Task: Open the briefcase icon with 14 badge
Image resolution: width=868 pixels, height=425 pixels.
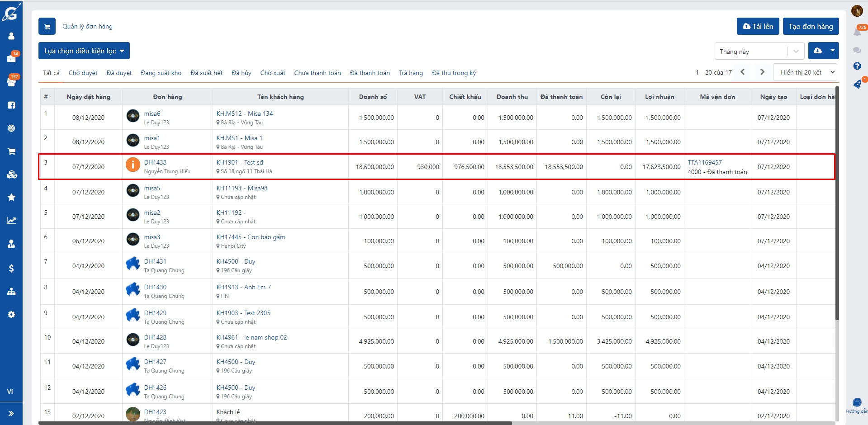Action: (11, 58)
